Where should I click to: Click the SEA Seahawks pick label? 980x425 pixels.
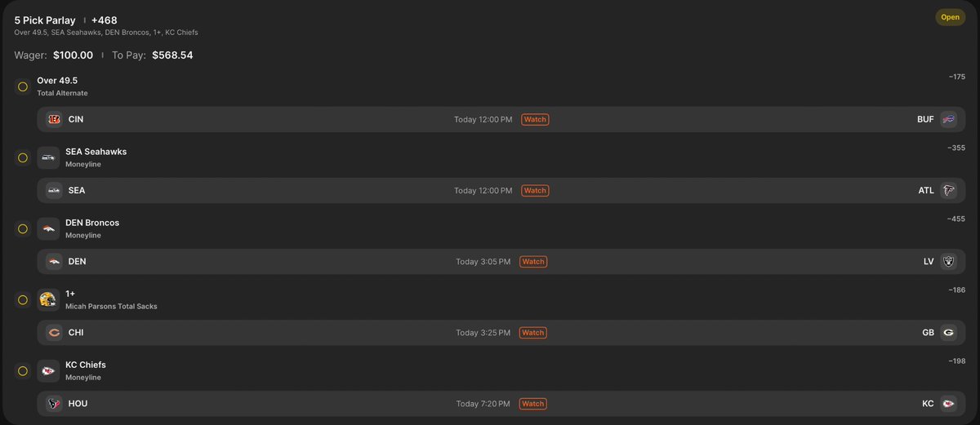(x=96, y=151)
